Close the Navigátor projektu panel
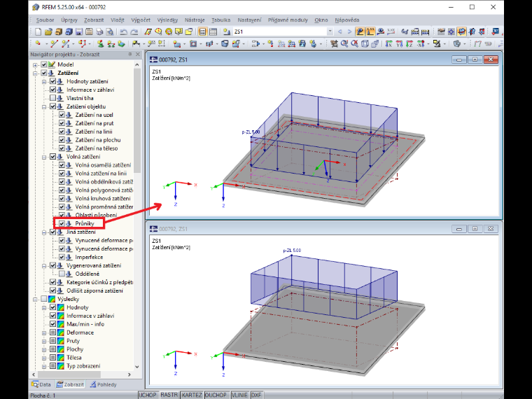532x399 pixels. [138, 55]
